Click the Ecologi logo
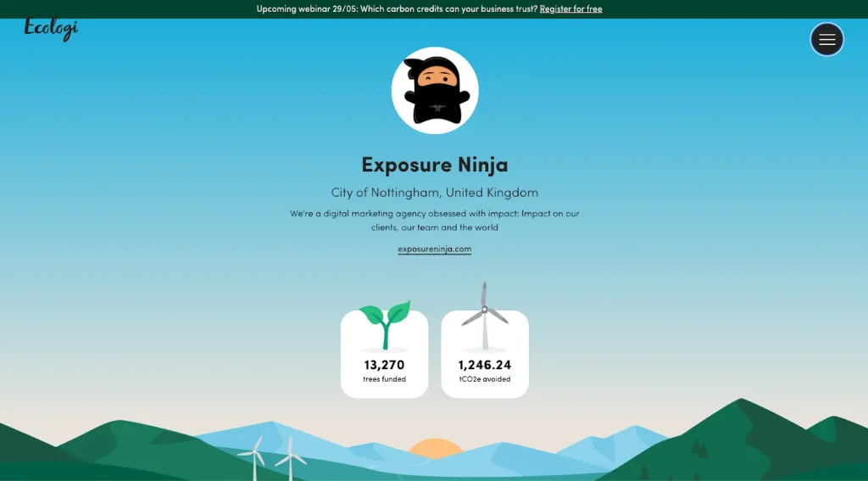 coord(51,29)
